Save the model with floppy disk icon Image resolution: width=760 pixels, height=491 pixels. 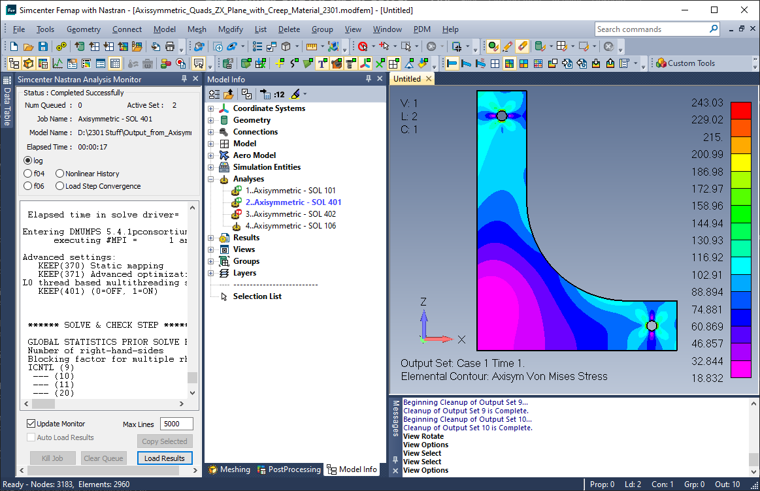point(43,47)
